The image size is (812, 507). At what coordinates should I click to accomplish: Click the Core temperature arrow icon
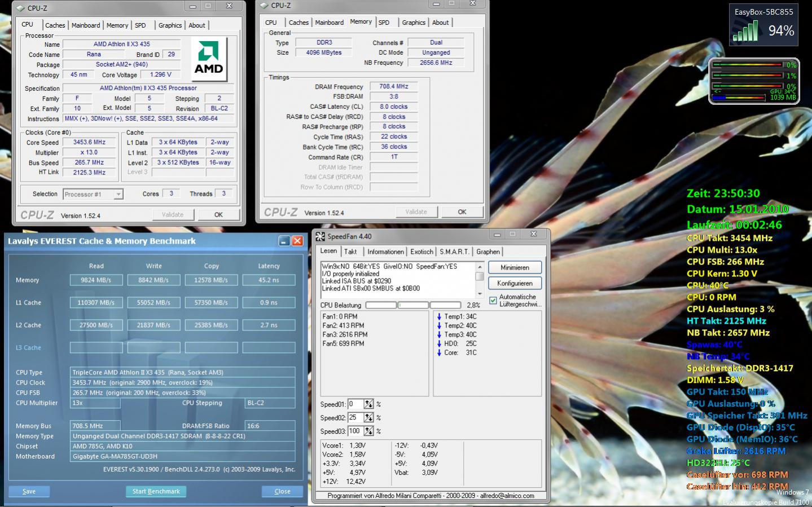click(439, 352)
